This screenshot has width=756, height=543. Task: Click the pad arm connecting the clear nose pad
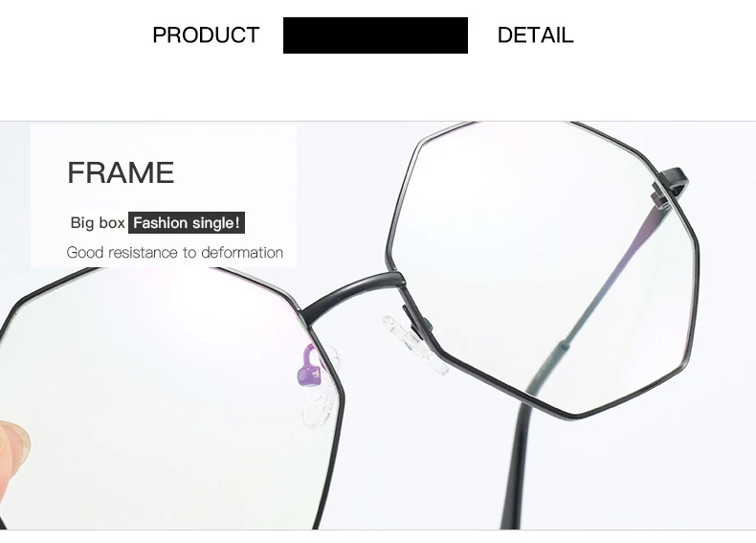(x=415, y=323)
